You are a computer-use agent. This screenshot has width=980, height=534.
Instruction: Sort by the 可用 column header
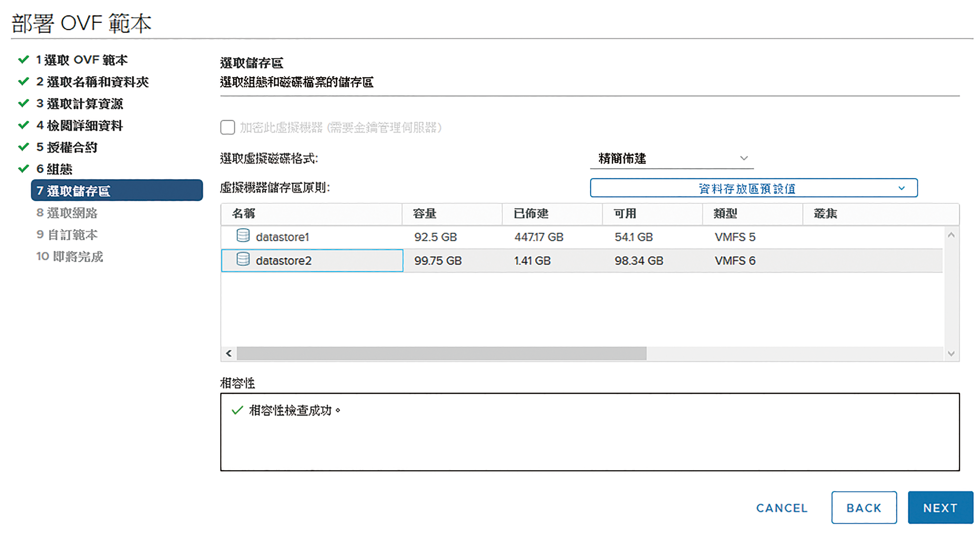pyautogui.click(x=652, y=214)
